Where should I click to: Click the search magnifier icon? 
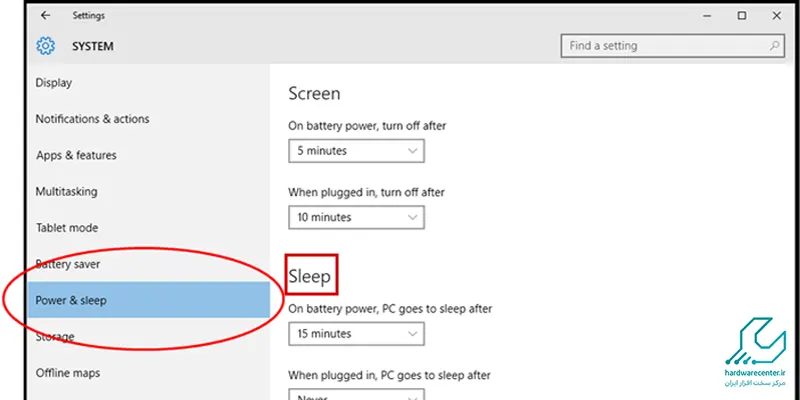pos(775,46)
